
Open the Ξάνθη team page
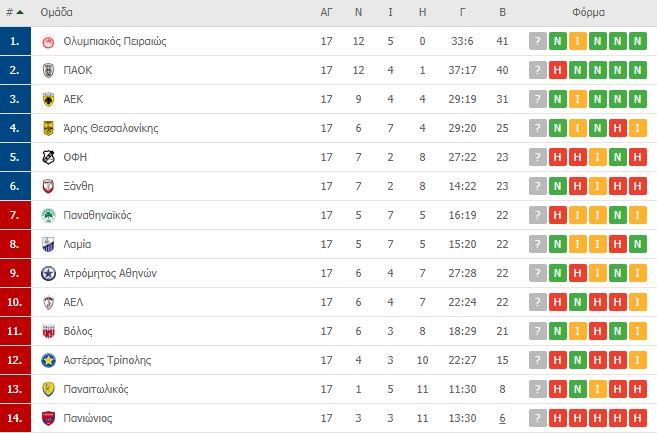(x=78, y=186)
